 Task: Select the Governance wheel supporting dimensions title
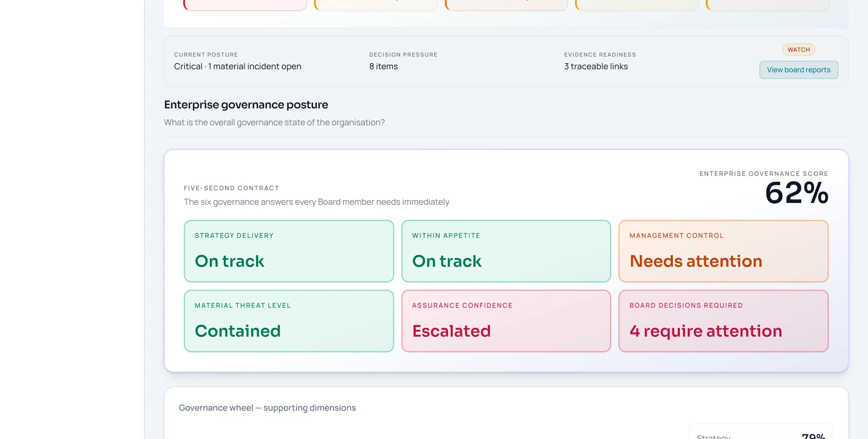tap(267, 408)
